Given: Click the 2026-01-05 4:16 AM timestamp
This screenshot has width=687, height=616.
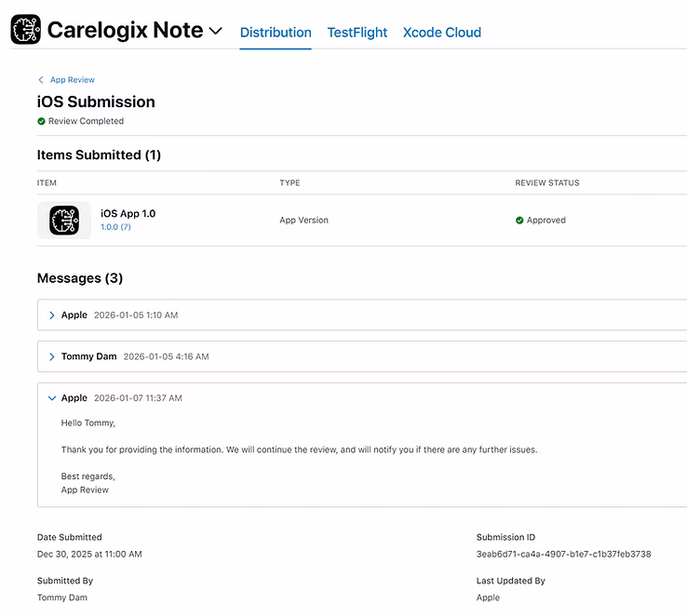Looking at the screenshot, I should point(166,356).
